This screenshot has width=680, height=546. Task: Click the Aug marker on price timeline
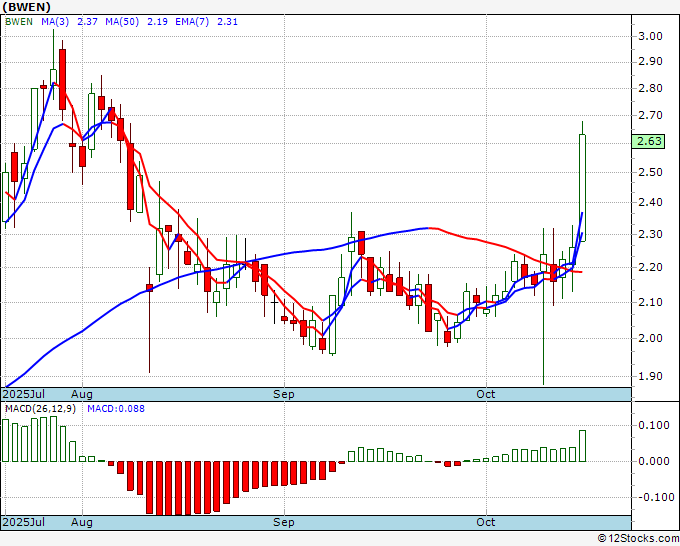[82, 394]
